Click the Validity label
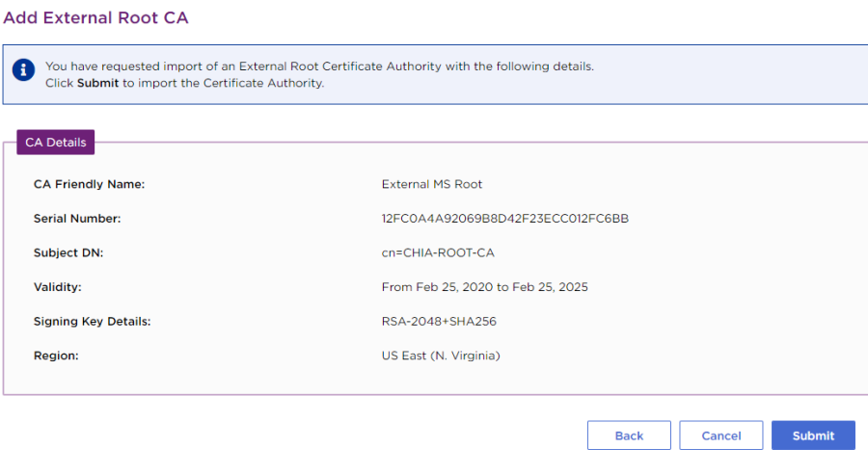The width and height of the screenshot is (868, 475). point(57,287)
